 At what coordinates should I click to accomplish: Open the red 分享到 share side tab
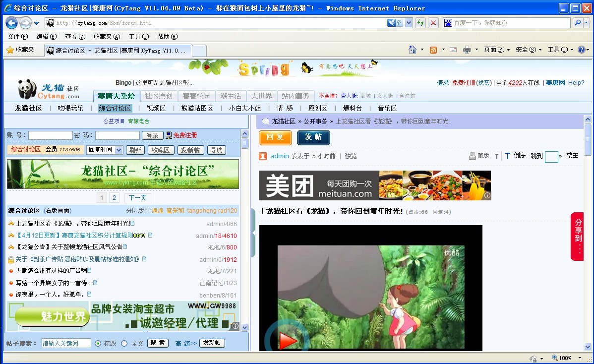click(x=577, y=237)
